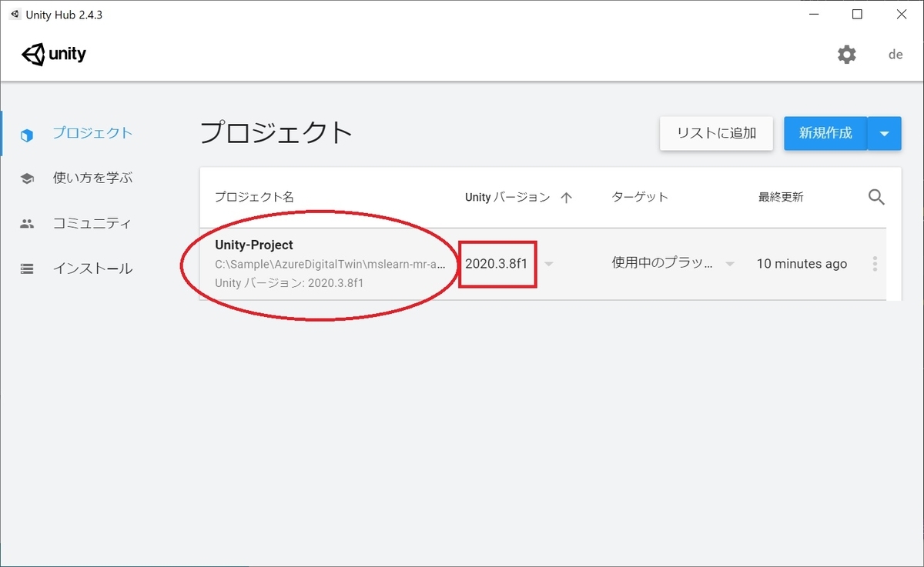The width and height of the screenshot is (924, 567).
Task: Maximize the Unity Hub window
Action: [x=857, y=15]
